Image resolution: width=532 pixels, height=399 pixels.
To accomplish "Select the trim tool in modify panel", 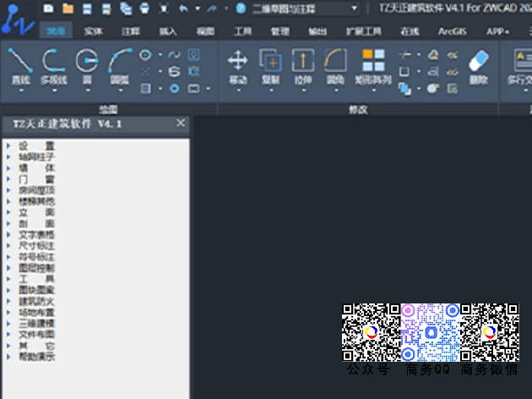I will click(x=404, y=55).
